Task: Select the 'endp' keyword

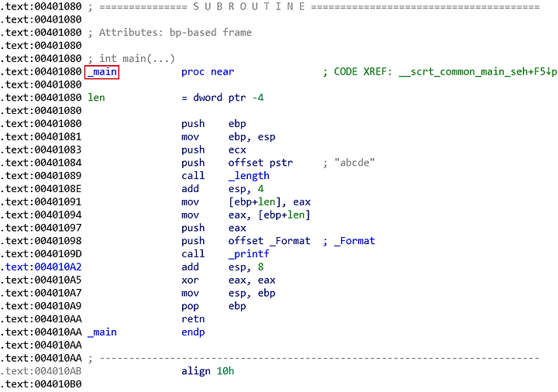Action: click(x=193, y=332)
